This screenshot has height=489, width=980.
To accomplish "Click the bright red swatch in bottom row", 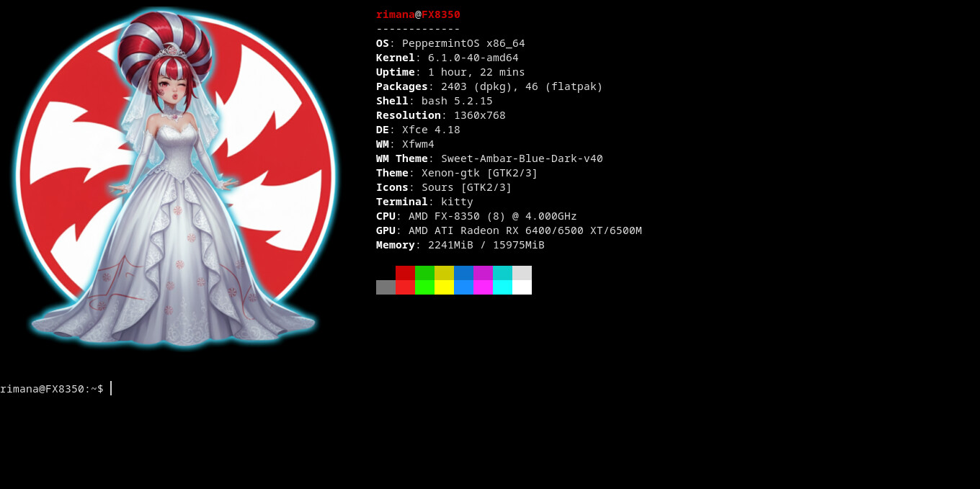I will coord(405,287).
